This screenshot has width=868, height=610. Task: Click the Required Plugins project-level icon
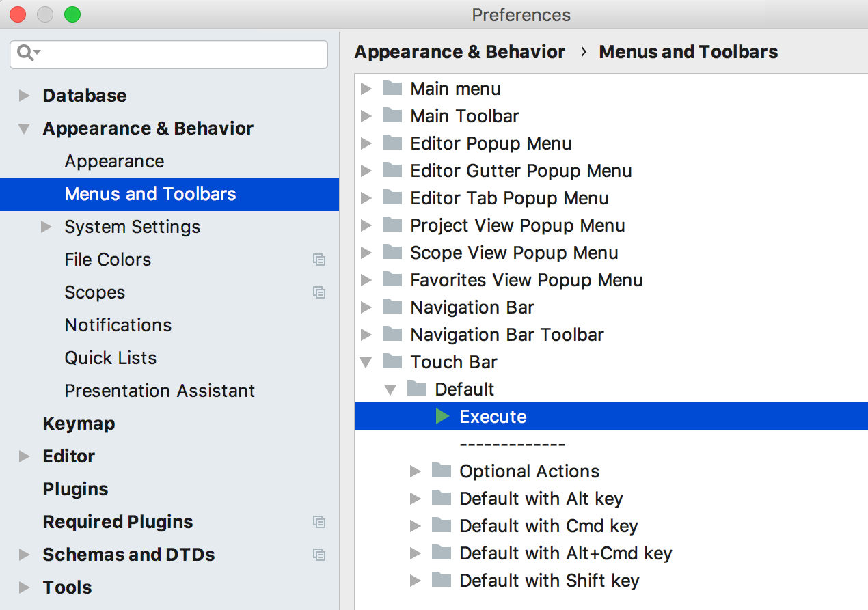click(x=319, y=522)
